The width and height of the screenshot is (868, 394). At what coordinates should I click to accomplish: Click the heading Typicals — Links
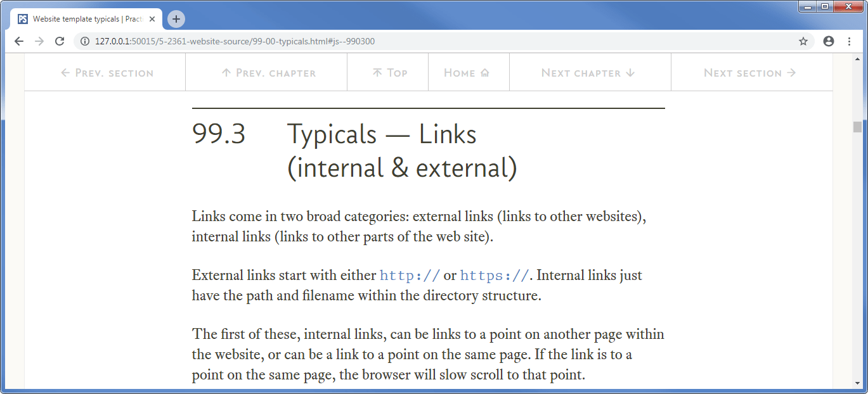pos(382,134)
